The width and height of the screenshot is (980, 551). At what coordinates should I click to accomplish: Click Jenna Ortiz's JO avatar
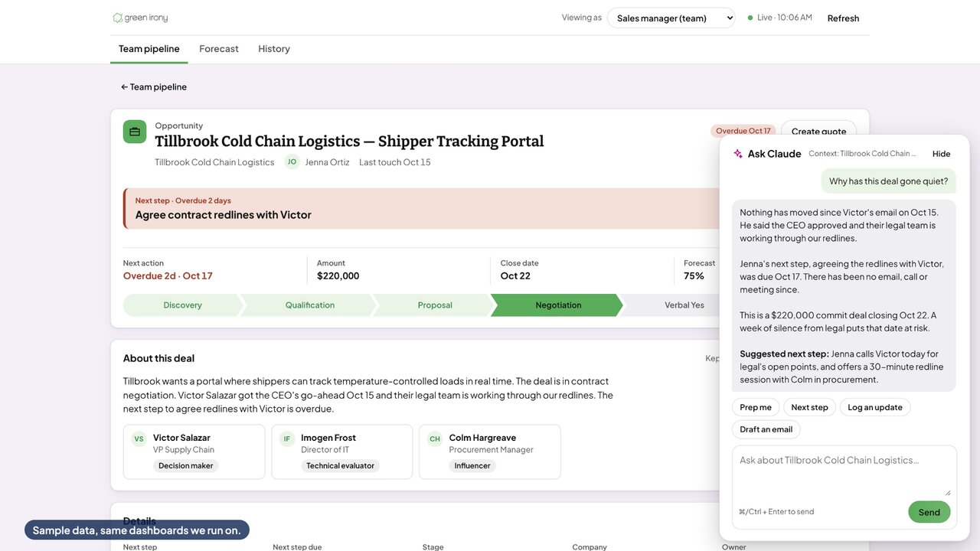coord(292,161)
